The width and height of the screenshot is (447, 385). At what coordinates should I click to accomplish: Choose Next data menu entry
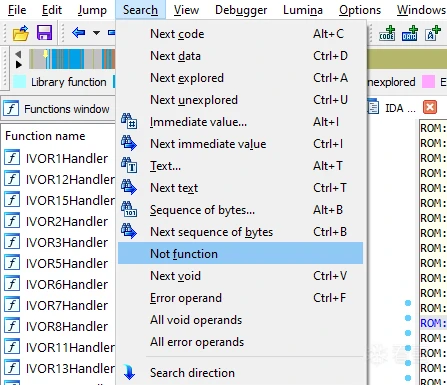coord(240,56)
